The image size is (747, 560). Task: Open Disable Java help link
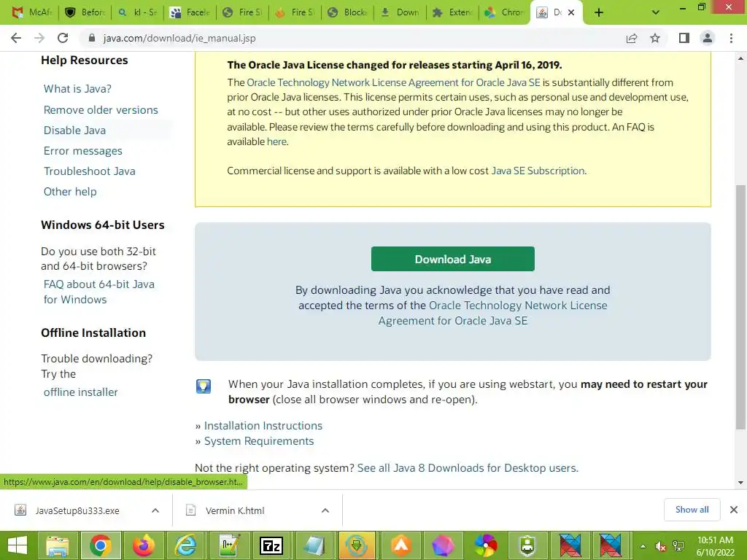click(x=74, y=130)
